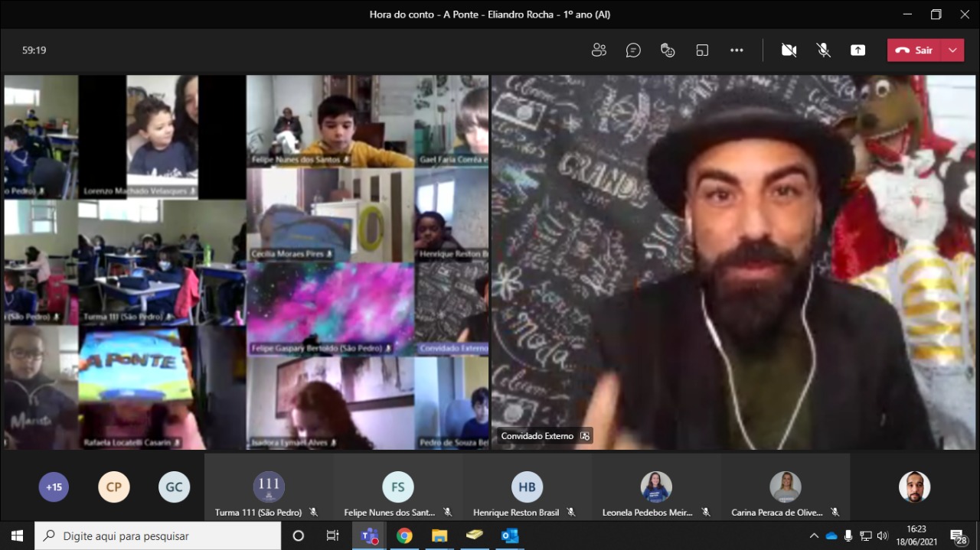Select Felipe Nunes dos Santos video tile
The height and width of the screenshot is (550, 980).
[x=331, y=121]
